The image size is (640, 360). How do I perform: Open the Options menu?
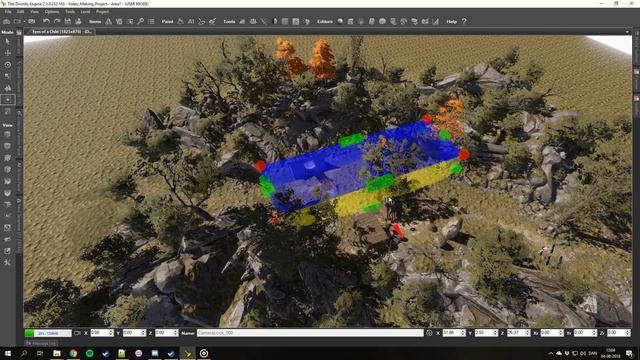pyautogui.click(x=52, y=11)
